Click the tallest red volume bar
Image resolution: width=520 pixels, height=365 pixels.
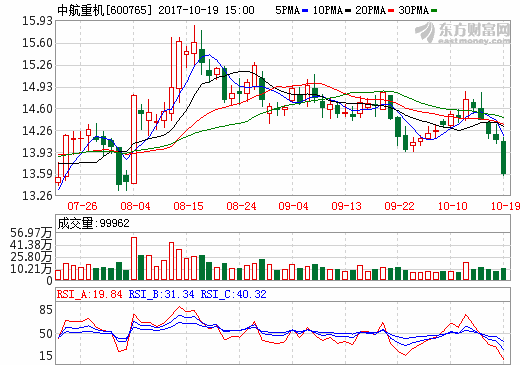coord(134,258)
